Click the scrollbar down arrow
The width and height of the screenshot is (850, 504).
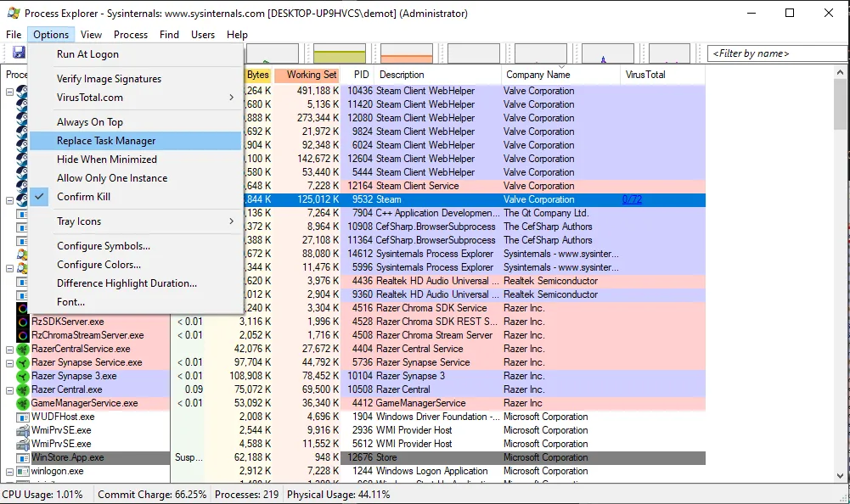[841, 476]
